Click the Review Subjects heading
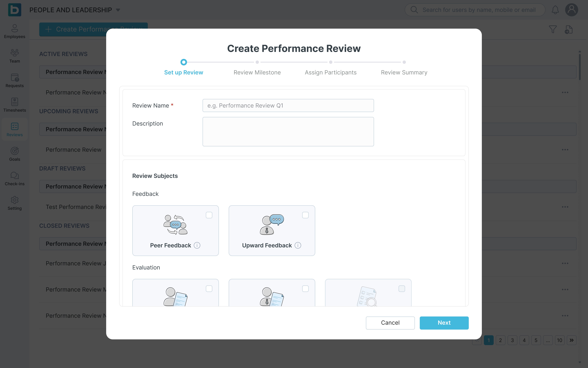The height and width of the screenshot is (368, 588). coord(155,176)
